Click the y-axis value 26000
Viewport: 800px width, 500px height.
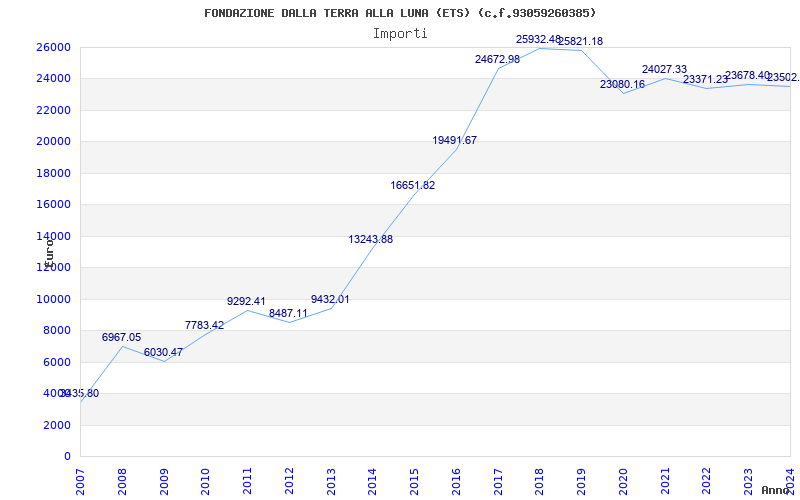53,47
